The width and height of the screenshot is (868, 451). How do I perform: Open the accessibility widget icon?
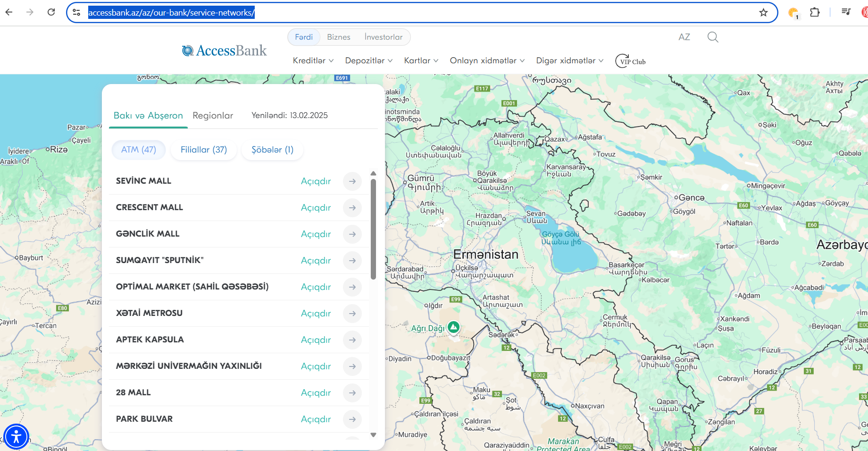click(17, 436)
